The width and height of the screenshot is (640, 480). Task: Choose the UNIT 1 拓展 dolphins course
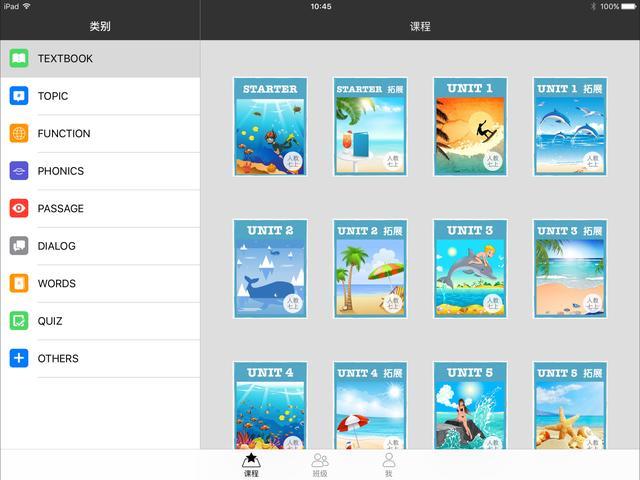click(570, 127)
